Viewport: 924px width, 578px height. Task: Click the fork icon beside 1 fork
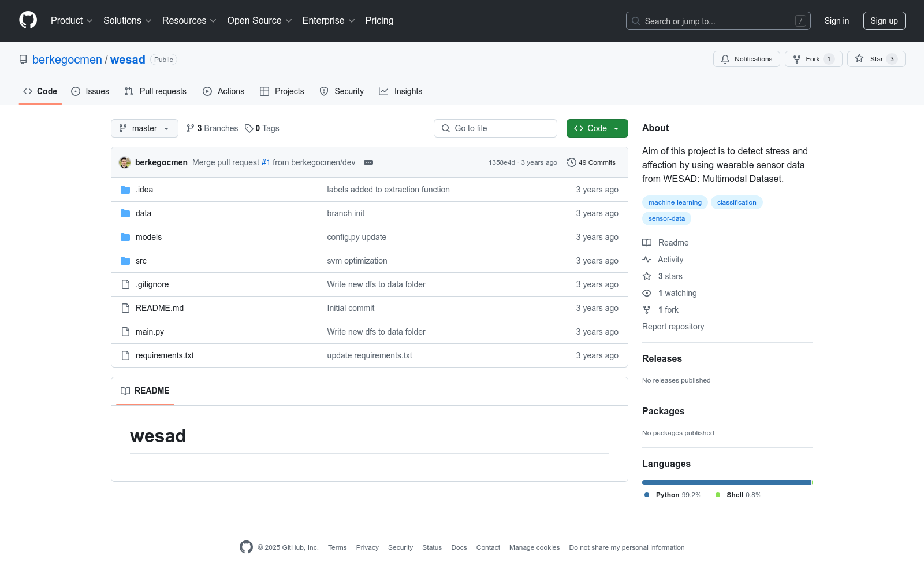[647, 310]
